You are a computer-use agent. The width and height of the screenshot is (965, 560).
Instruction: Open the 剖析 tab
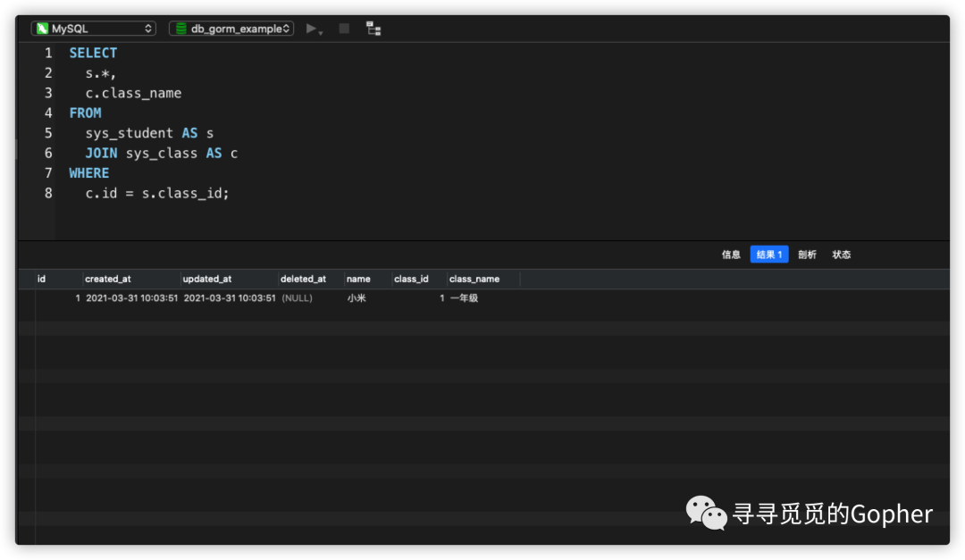tap(807, 255)
